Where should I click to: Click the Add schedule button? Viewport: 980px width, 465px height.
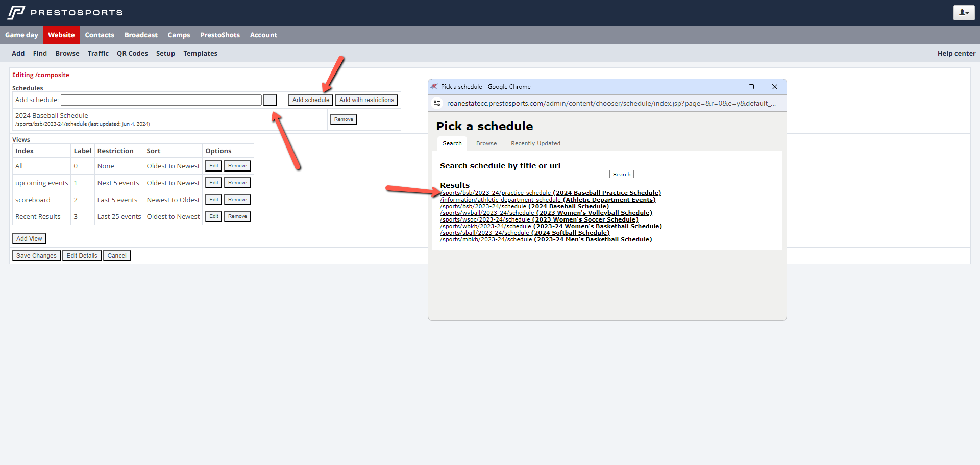tap(310, 100)
